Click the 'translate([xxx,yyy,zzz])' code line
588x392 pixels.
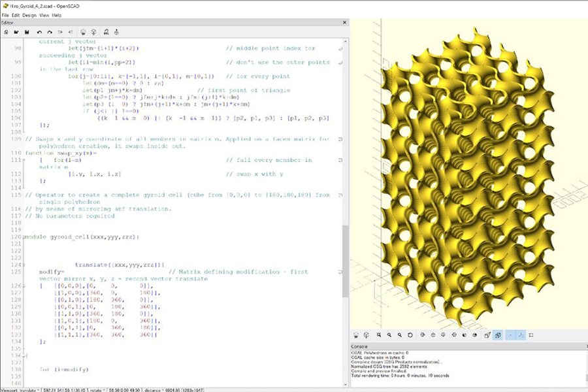point(120,265)
